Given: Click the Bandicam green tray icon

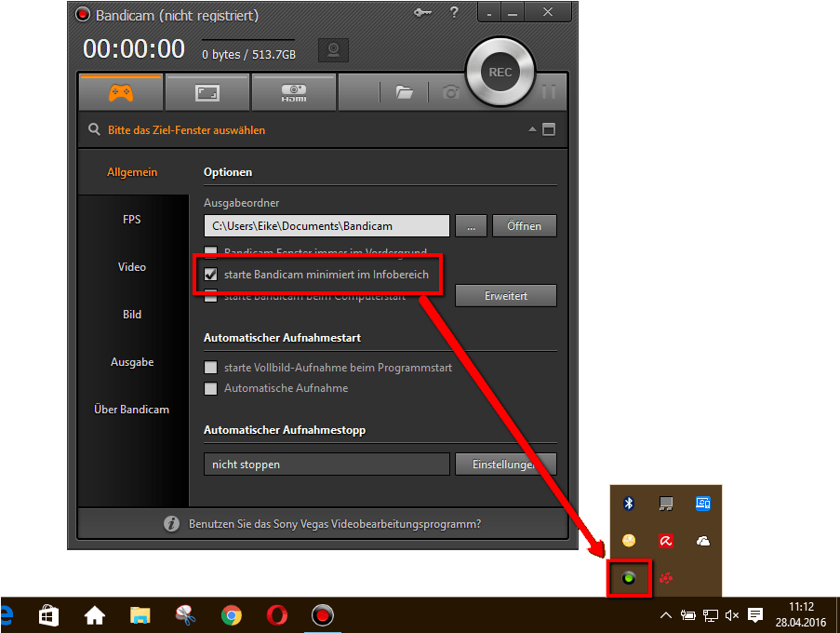Looking at the screenshot, I should tap(629, 578).
